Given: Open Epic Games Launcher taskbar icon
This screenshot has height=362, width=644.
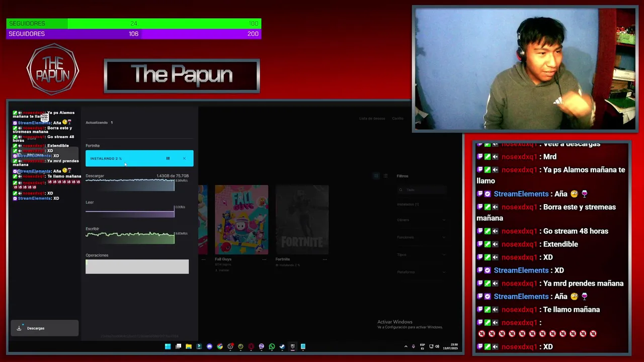Looking at the screenshot, I should pos(292,346).
